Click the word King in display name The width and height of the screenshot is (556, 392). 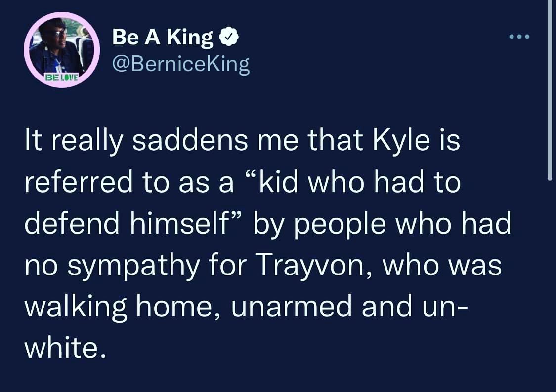click(x=190, y=38)
